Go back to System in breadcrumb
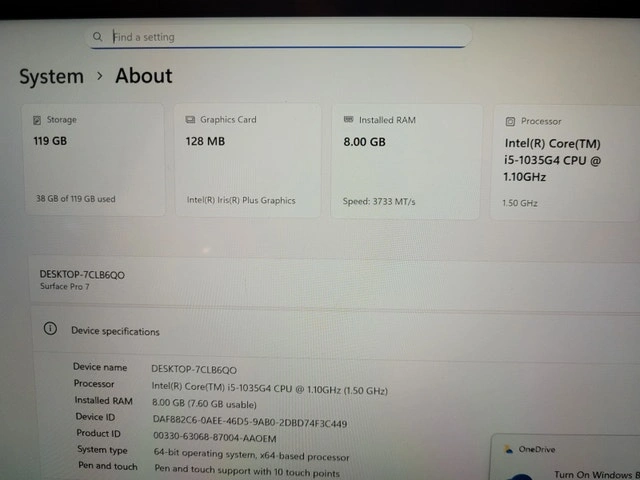Viewport: 640px width, 480px height. [x=51, y=76]
